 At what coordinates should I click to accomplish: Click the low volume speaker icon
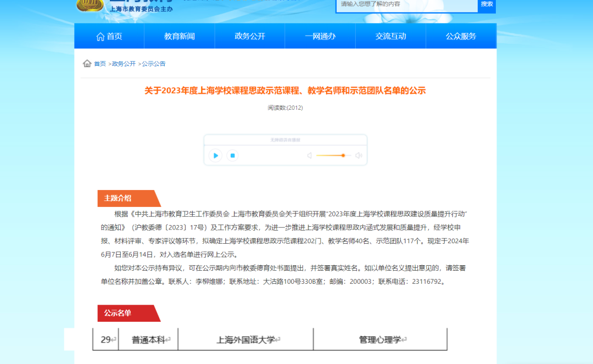[309, 156]
